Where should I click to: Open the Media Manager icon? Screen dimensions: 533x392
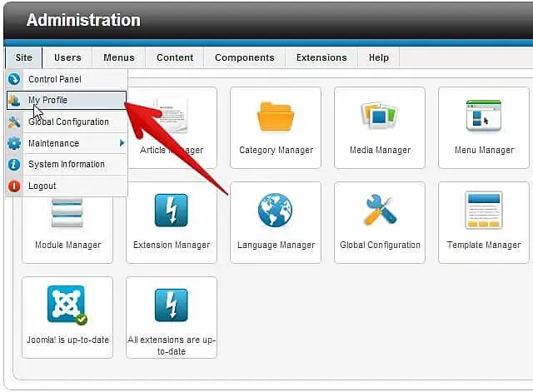[380, 116]
